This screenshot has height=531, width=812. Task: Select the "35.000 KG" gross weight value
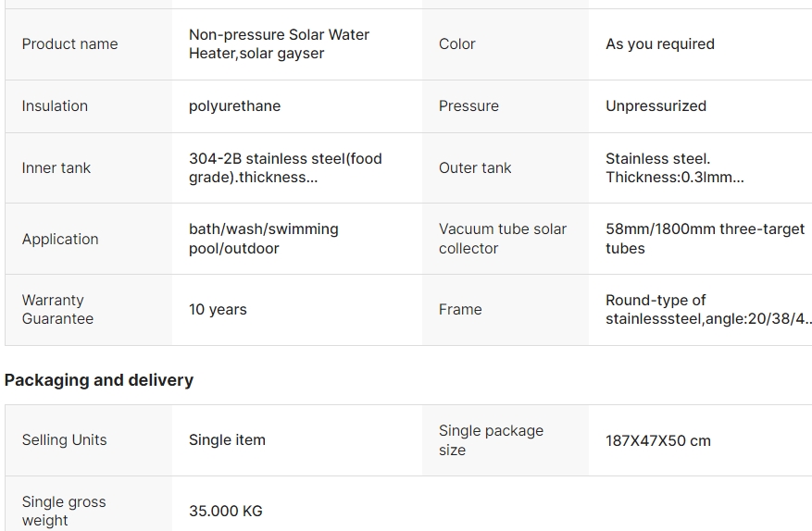click(225, 512)
